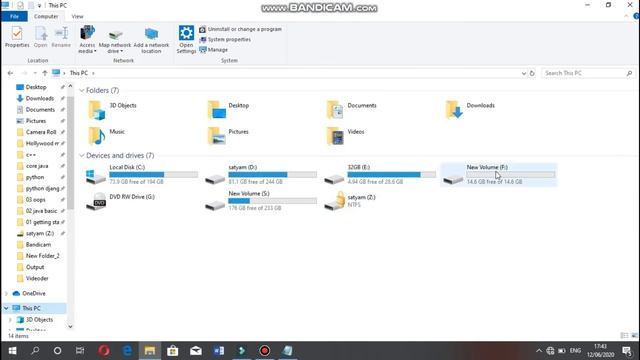Open taskbar search magnifier

tap(35, 351)
